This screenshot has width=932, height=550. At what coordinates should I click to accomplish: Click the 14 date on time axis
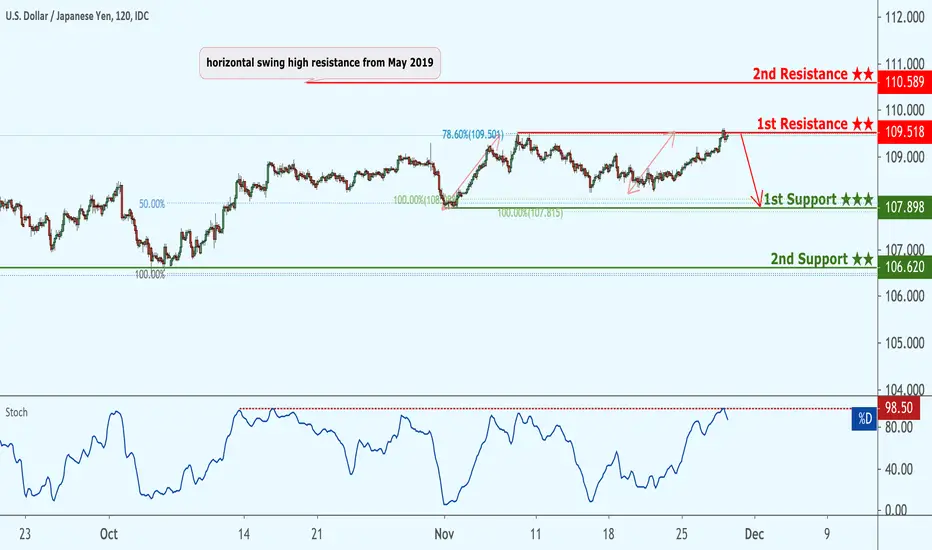point(244,534)
